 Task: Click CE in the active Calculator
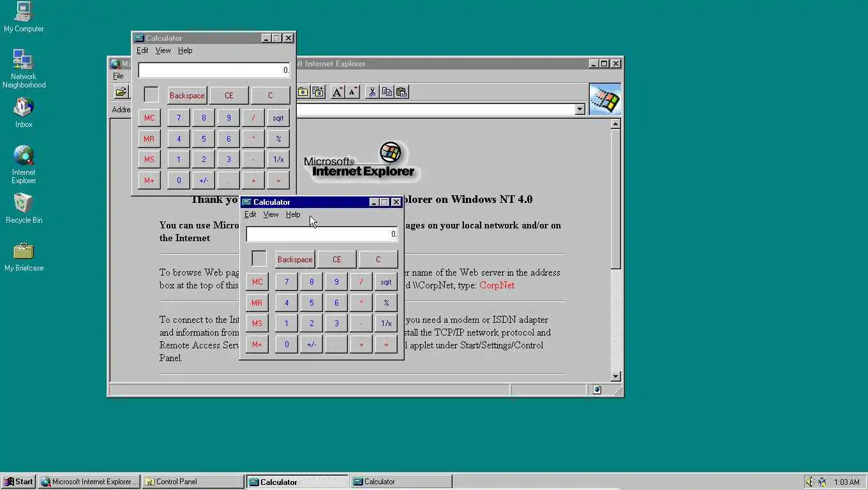tap(337, 260)
